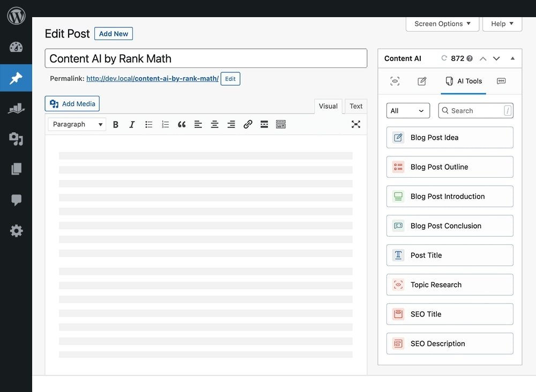This screenshot has width=536, height=392.
Task: Toggle the bulleted list formatting
Action: point(148,124)
